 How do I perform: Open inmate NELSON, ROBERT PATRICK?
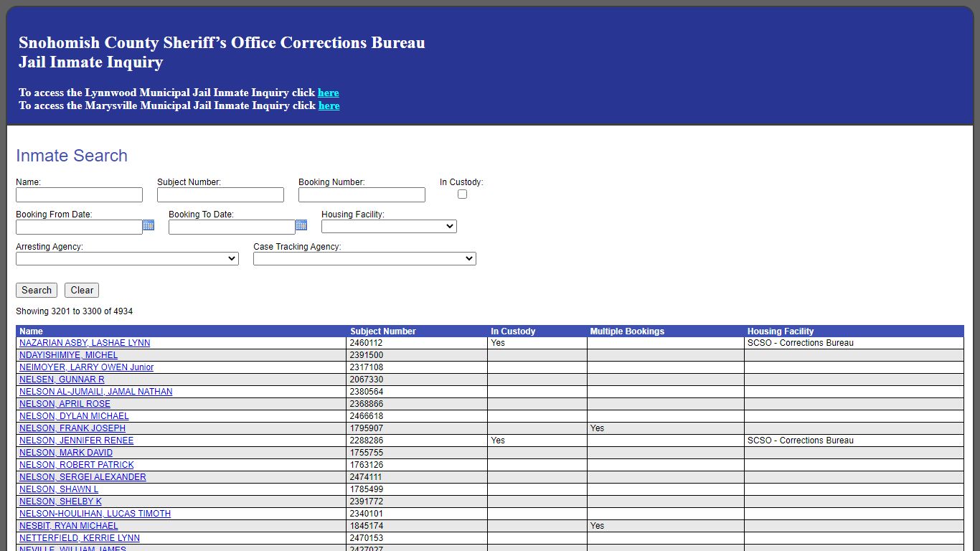[x=76, y=465]
